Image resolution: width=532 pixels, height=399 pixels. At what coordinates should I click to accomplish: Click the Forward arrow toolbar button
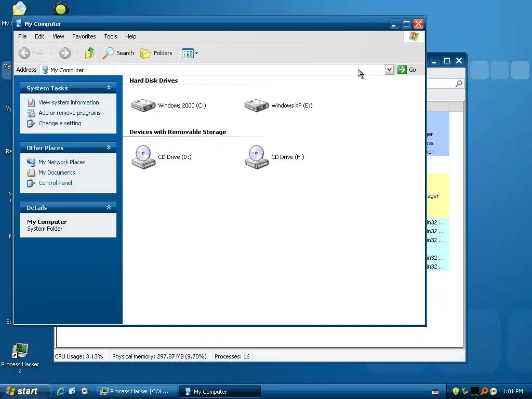click(x=65, y=53)
